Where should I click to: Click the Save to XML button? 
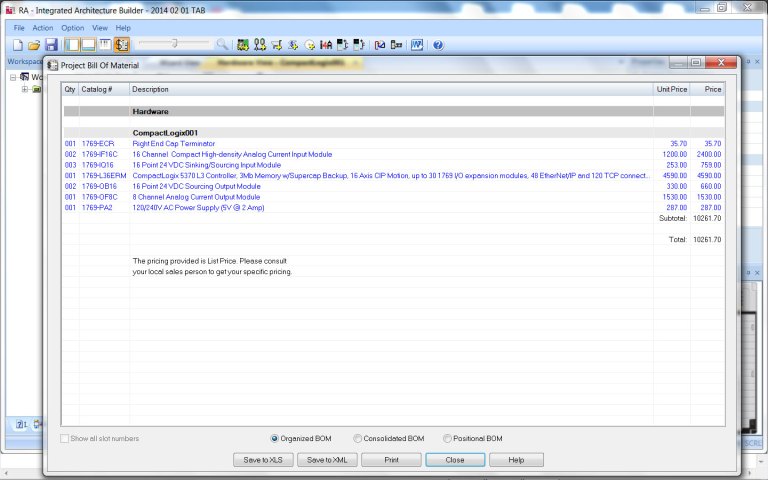tap(327, 460)
